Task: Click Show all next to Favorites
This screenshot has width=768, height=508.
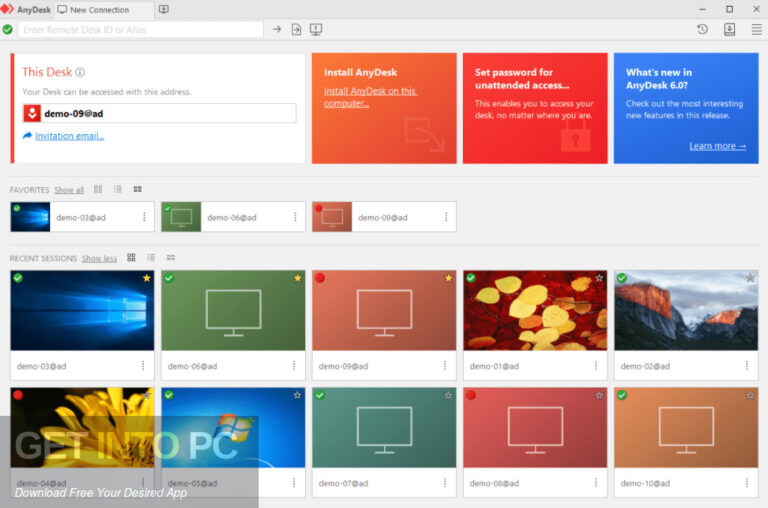Action: 69,190
